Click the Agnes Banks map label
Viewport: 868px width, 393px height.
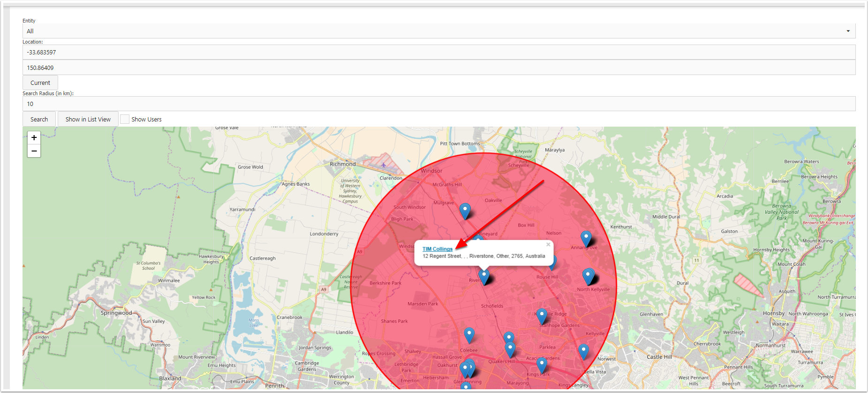click(295, 184)
